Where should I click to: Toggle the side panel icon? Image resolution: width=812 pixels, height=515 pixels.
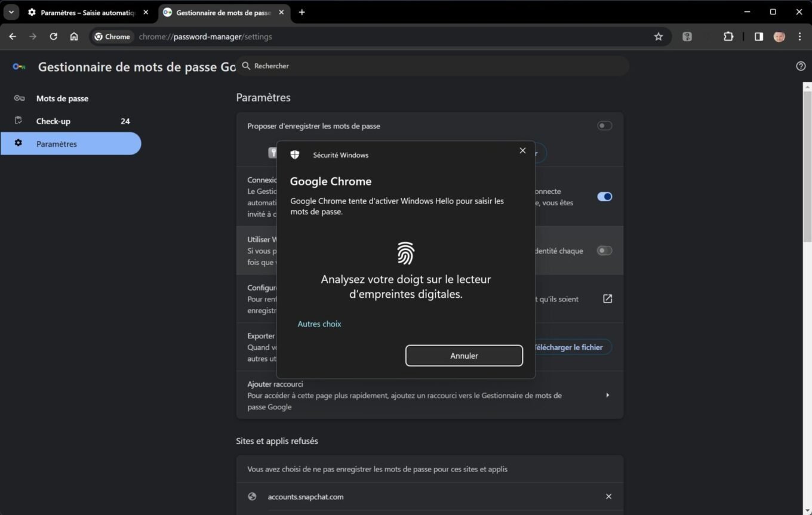(x=759, y=36)
